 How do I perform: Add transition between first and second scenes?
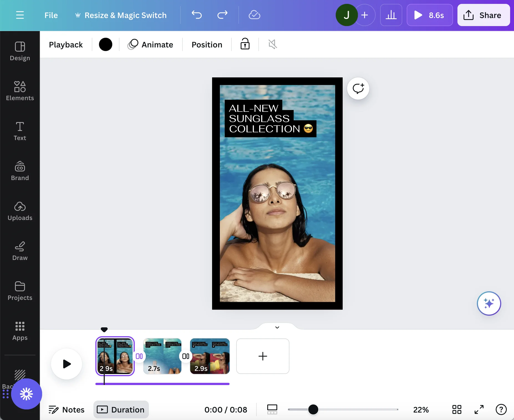pyautogui.click(x=139, y=356)
